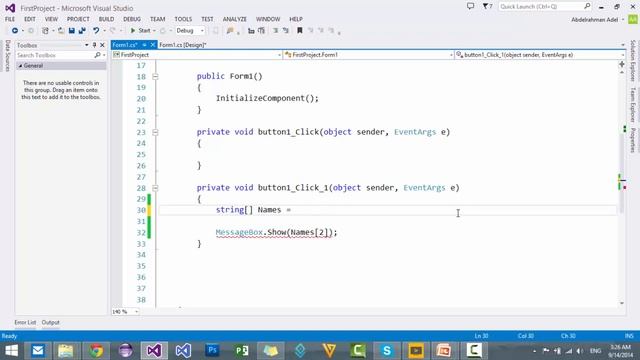Open the Solution Explorer side tab
Screen dimensions: 640x360
pos(633,60)
